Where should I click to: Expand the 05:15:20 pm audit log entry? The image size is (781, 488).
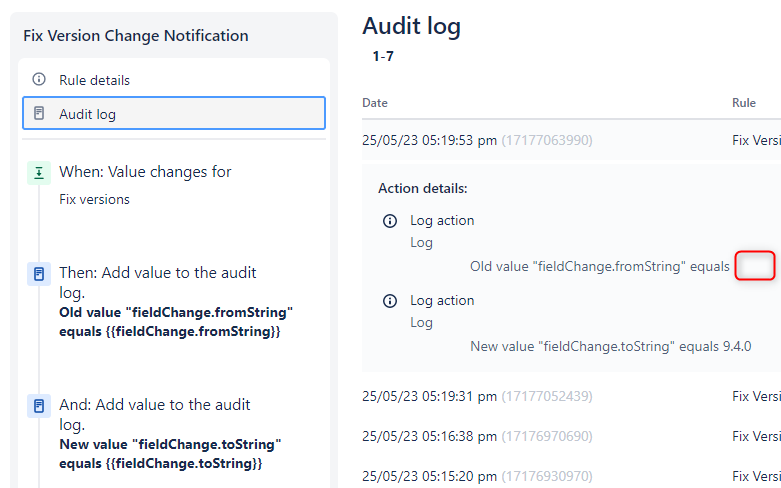coord(429,476)
